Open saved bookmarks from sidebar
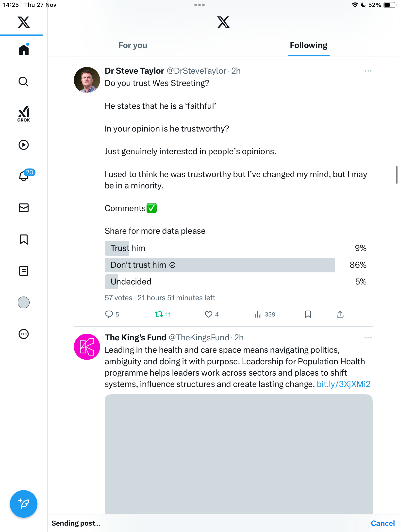Image resolution: width=399 pixels, height=532 pixels. click(x=24, y=239)
